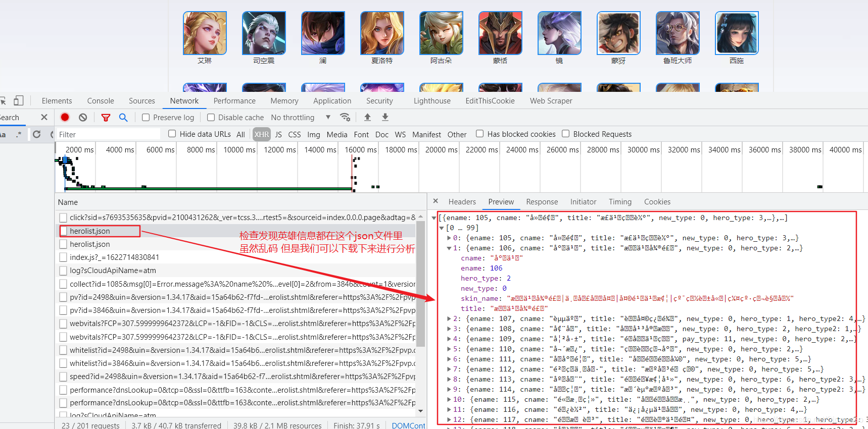Expand JSON item 0 ename 105
The image size is (868, 429).
click(x=449, y=238)
